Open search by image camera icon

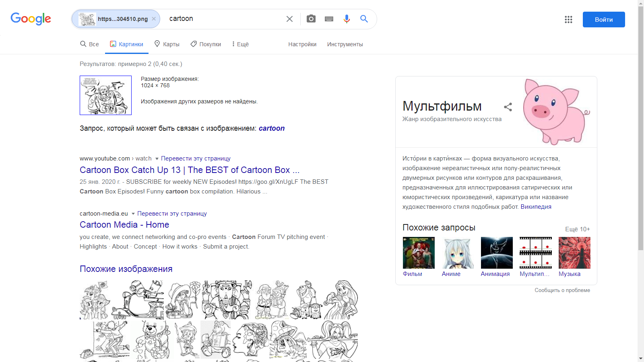(x=311, y=19)
